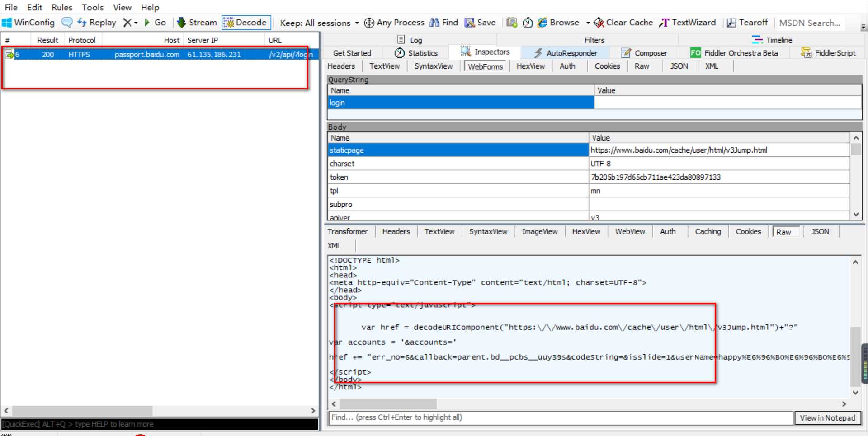Open Keep: All sessions dropdown

tap(319, 23)
